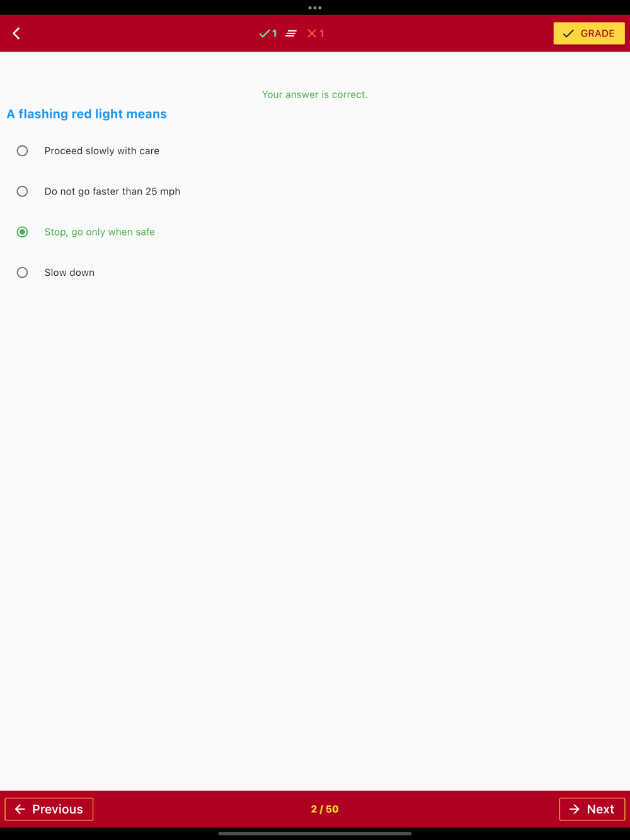Click the GRADE button label

(597, 33)
